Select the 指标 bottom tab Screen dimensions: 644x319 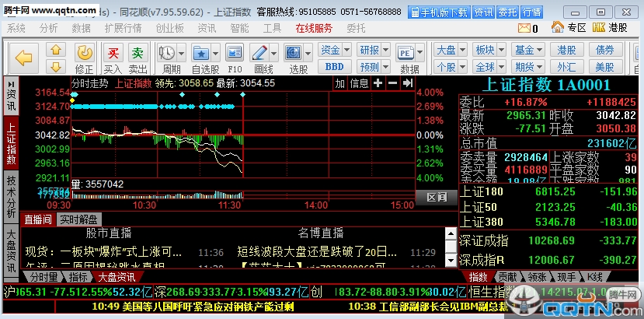(x=78, y=277)
